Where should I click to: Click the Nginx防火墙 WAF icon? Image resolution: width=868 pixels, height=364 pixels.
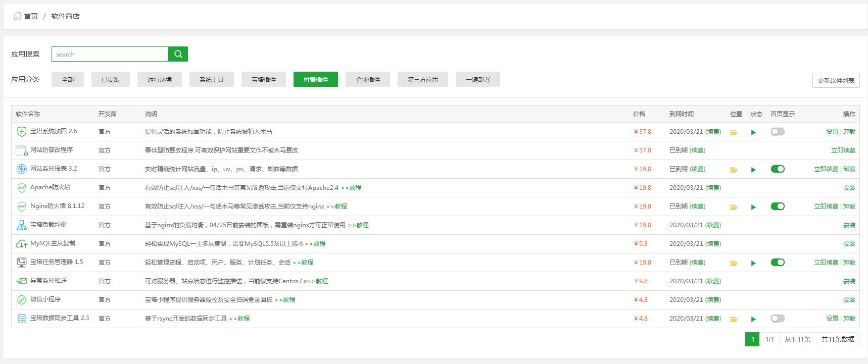pyautogui.click(x=22, y=206)
